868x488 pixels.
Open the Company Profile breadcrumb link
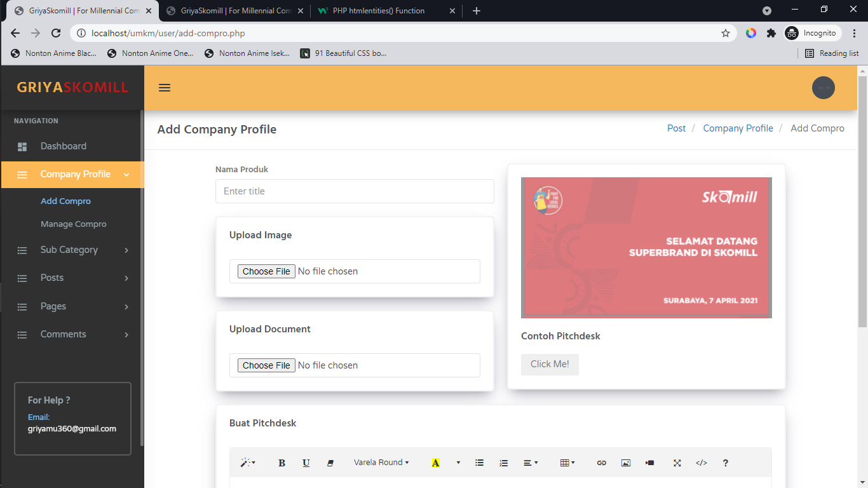(x=738, y=128)
